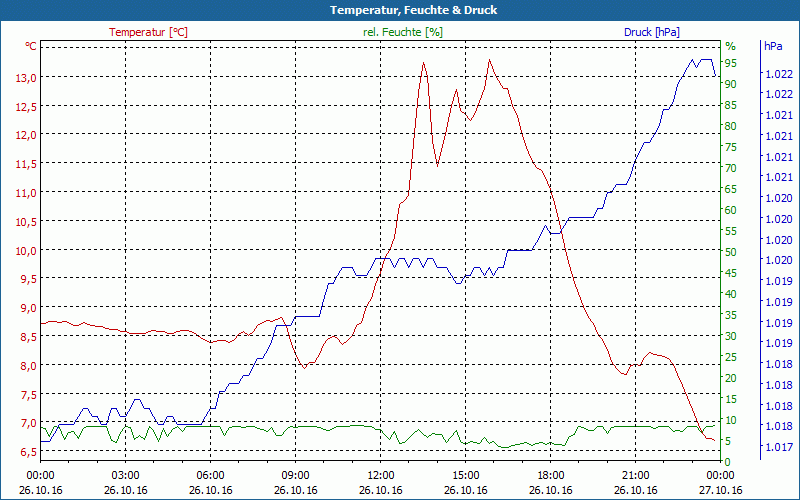Image resolution: width=800 pixels, height=500 pixels.
Task: Click the '00:00' label above date 27.10.16
Action: click(720, 476)
